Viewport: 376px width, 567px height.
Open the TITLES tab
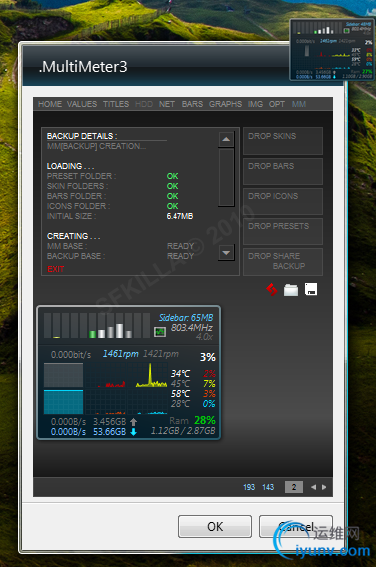116,104
